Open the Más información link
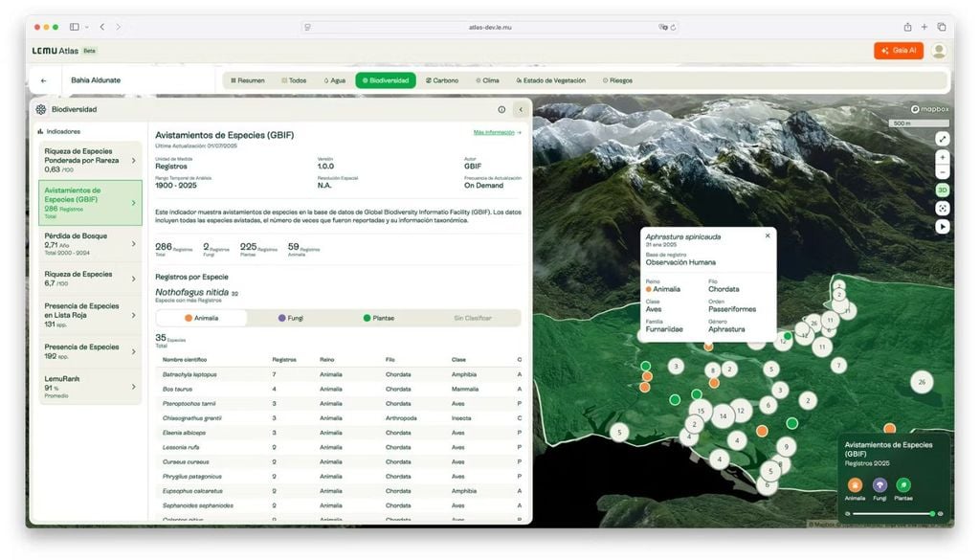This screenshot has width=980, height=560. click(495, 131)
